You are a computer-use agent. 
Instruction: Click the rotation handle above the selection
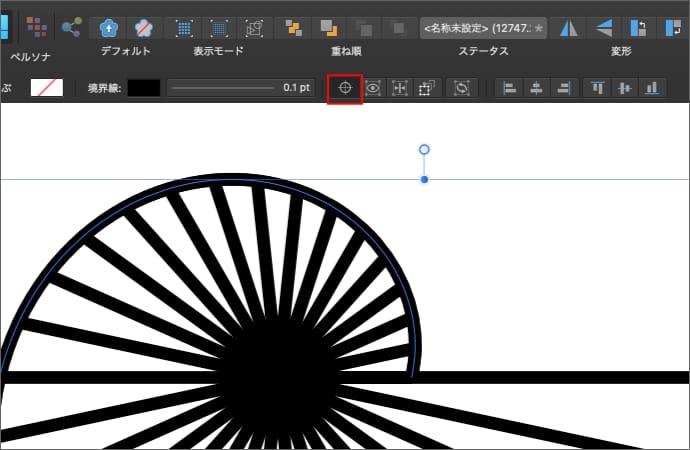click(424, 150)
